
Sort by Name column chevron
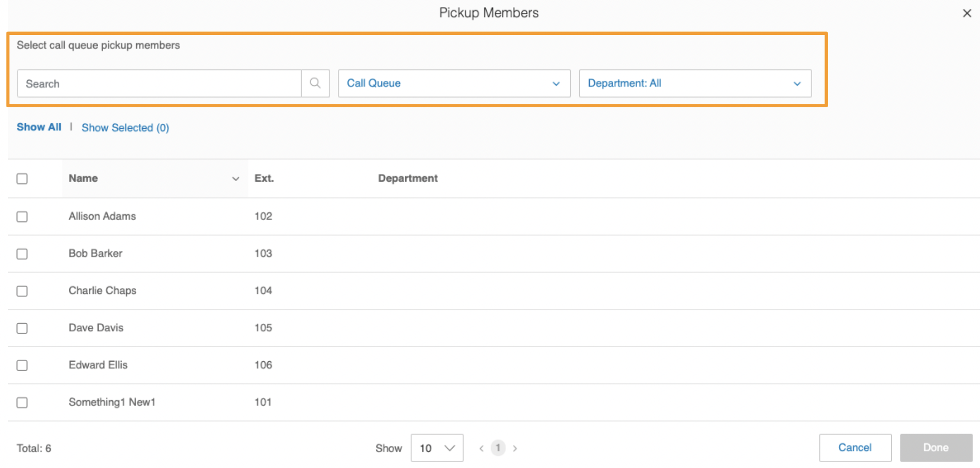pos(236,179)
